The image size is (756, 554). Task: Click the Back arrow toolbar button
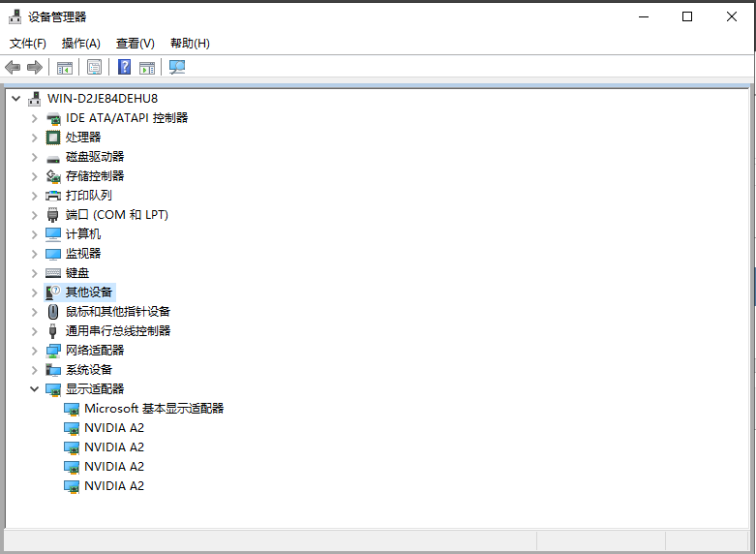pyautogui.click(x=13, y=67)
